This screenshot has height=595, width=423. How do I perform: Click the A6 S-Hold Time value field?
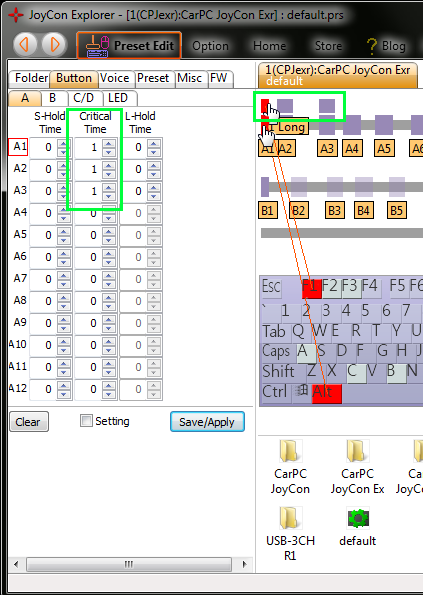pyautogui.click(x=43, y=257)
